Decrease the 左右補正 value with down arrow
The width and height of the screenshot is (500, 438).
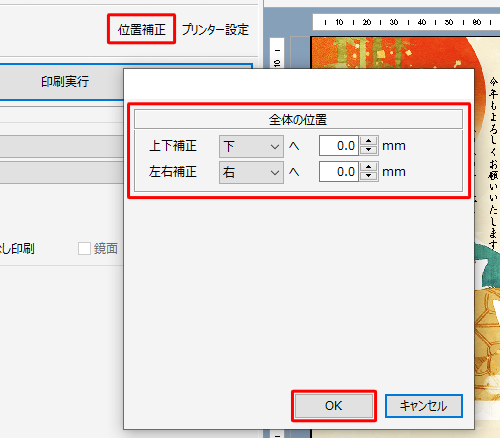(x=369, y=176)
